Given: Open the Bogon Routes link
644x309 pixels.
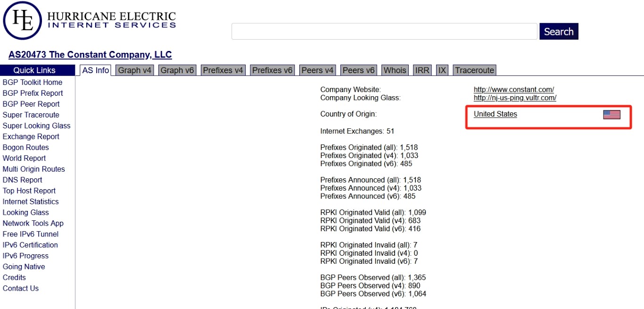Looking at the screenshot, I should [x=26, y=147].
